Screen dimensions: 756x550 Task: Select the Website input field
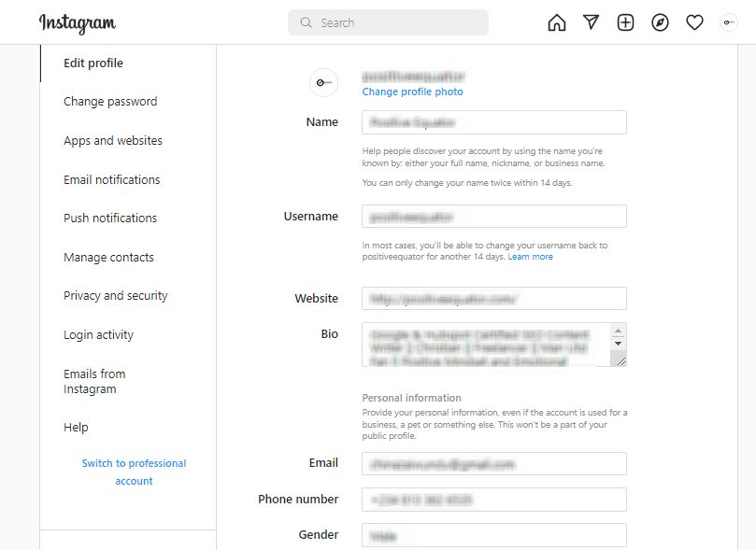(494, 298)
